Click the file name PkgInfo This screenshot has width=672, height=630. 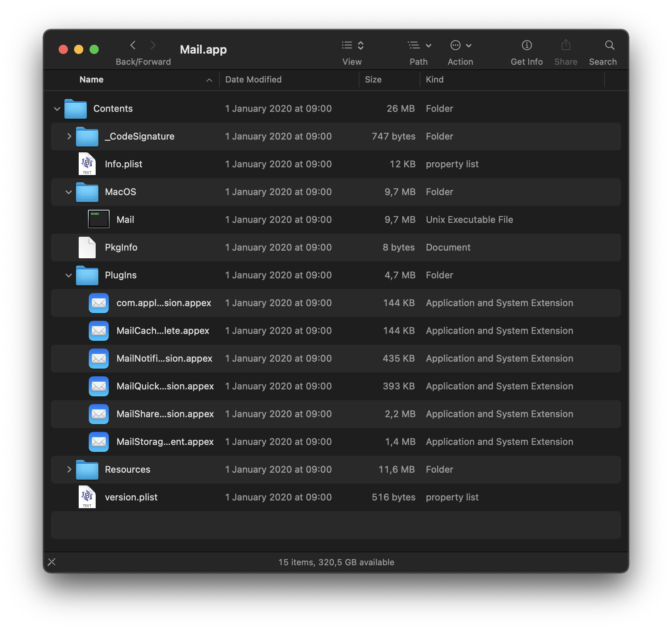[x=121, y=248]
